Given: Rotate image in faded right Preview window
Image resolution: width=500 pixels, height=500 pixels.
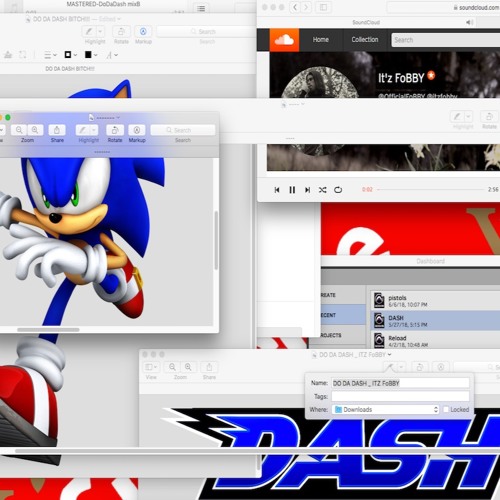Looking at the screenshot, I should pos(489,116).
